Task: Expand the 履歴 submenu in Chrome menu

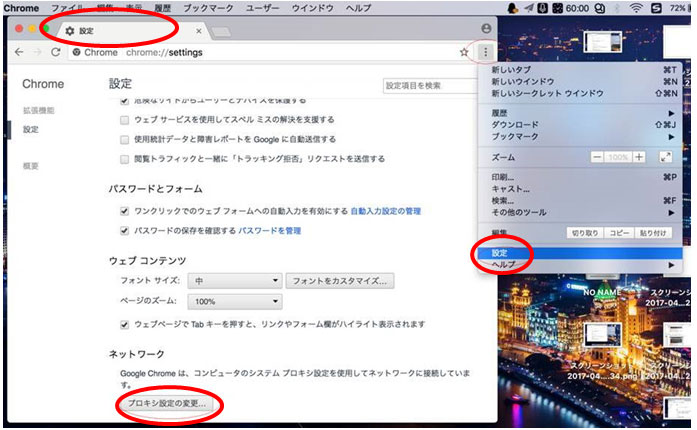Action: (x=580, y=113)
